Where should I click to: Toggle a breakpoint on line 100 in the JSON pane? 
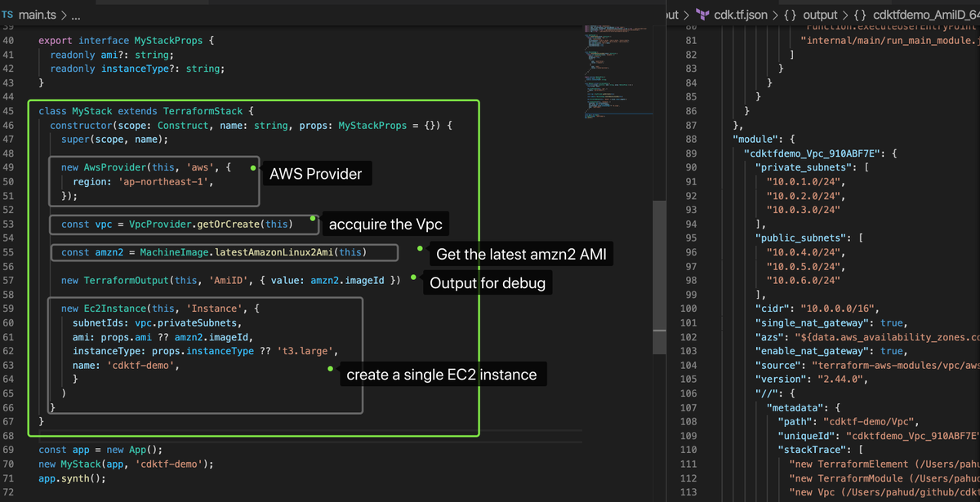coord(675,309)
